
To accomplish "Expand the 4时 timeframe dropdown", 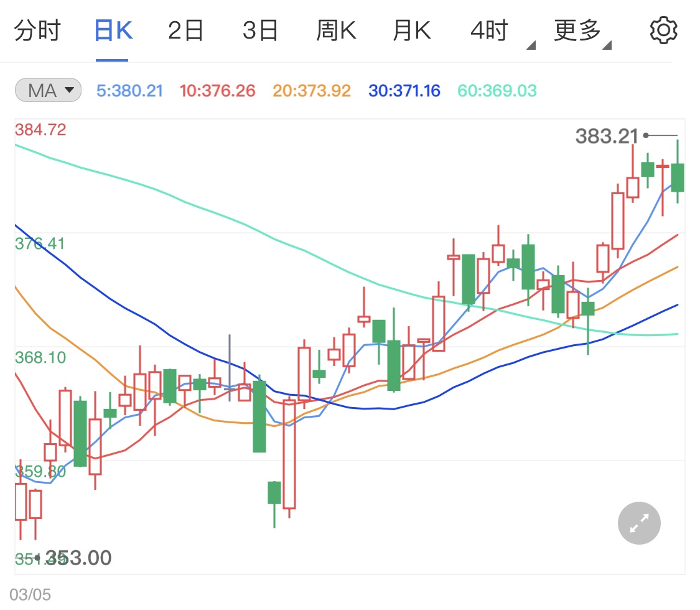I will pos(502,32).
